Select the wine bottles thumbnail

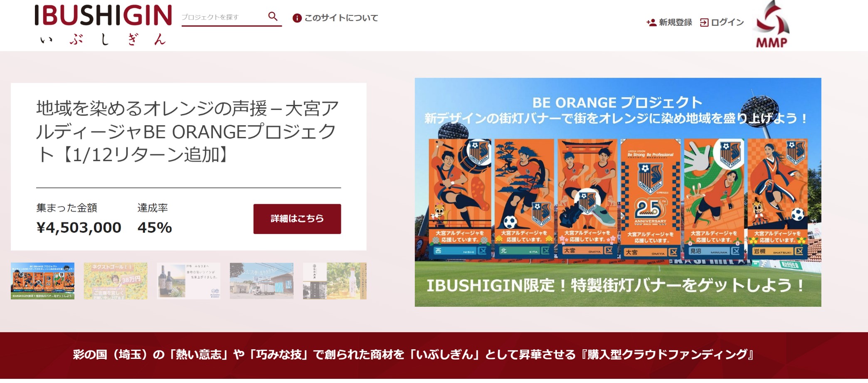pos(189,281)
